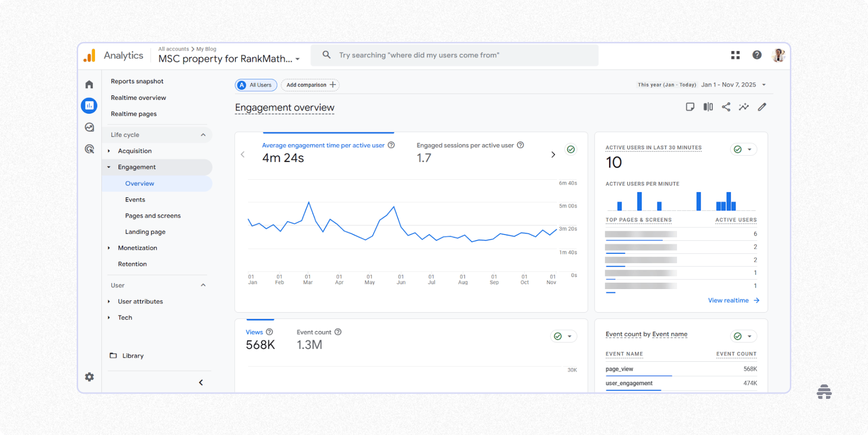868x435 pixels.
Task: Click the Customize report pencil icon
Action: pyautogui.click(x=762, y=107)
